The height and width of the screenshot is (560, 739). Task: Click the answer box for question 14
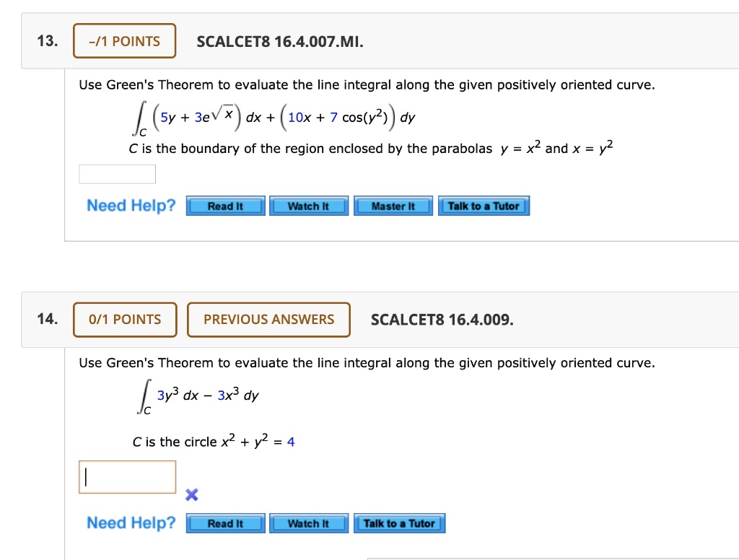127,476
